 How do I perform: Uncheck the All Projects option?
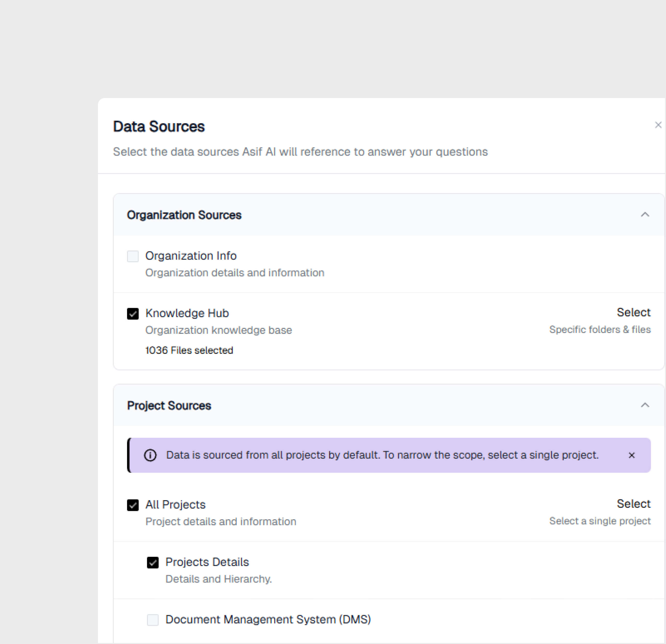(x=132, y=505)
